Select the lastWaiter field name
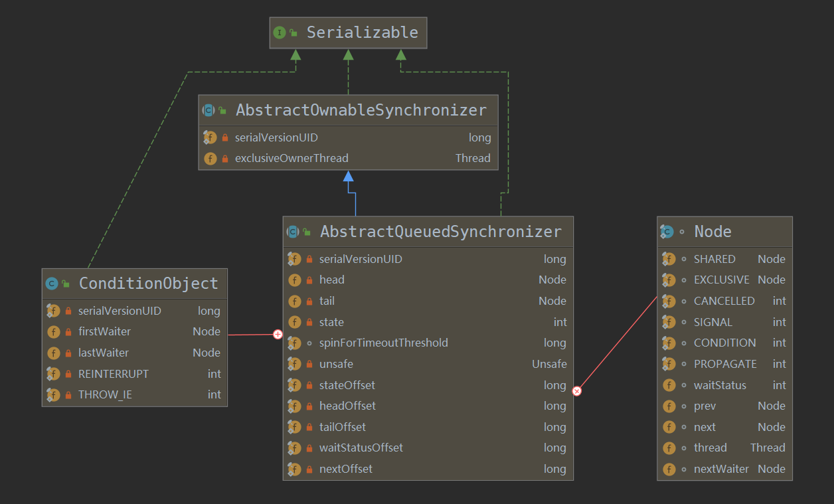This screenshot has width=834, height=504. pos(104,353)
